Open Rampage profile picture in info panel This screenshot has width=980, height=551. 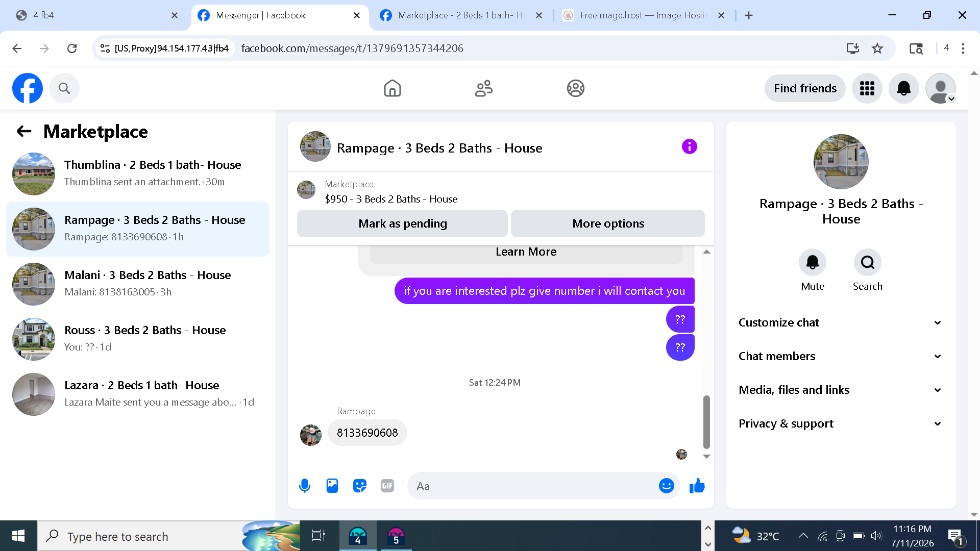coord(841,162)
